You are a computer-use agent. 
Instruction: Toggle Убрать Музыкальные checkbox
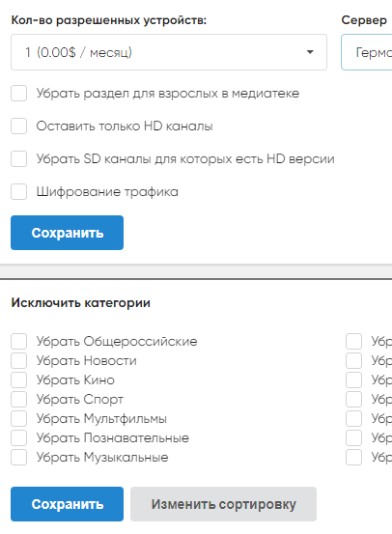[18, 458]
